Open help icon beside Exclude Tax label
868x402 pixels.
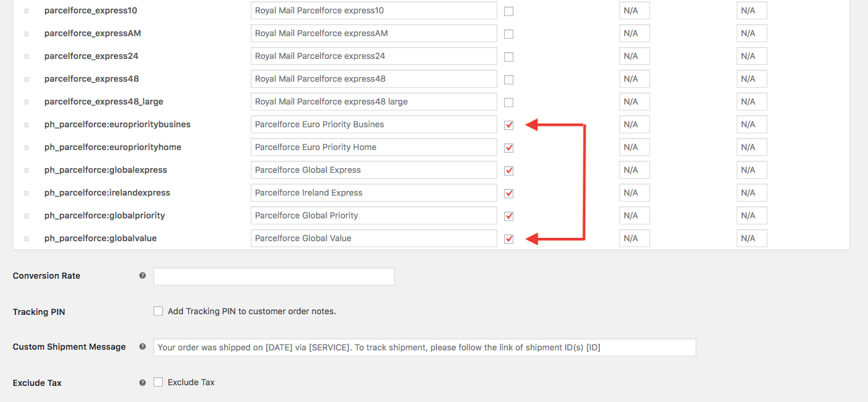coord(142,383)
